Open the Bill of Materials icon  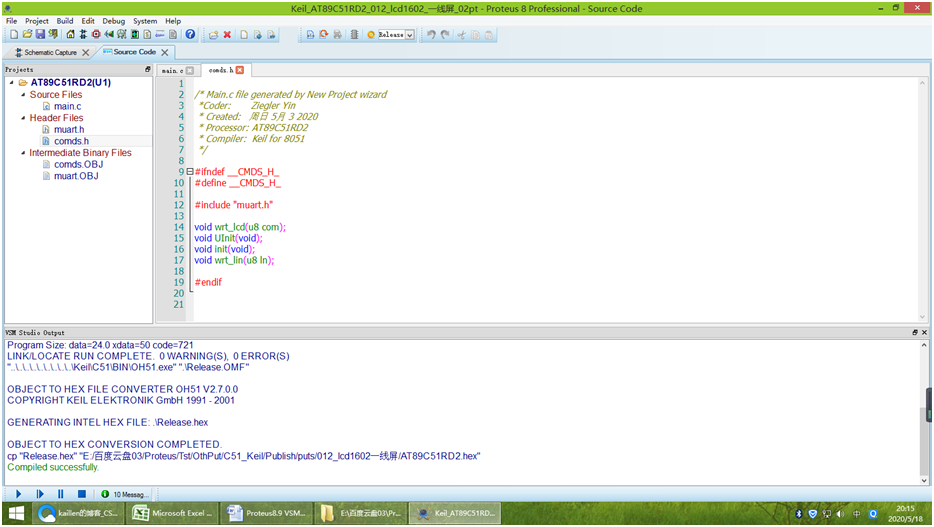click(x=147, y=35)
